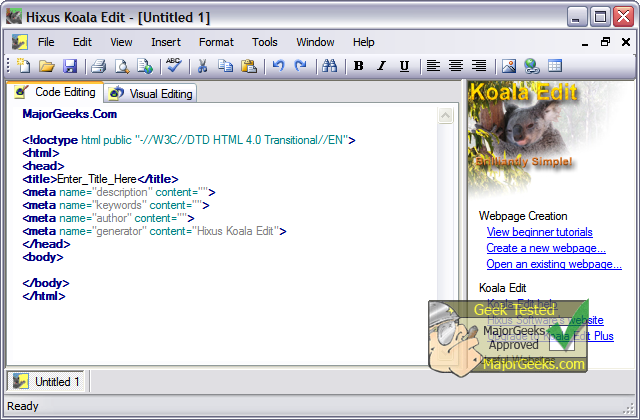The image size is (640, 420).
Task: Create a new document with toolbar icon
Action: point(23,66)
